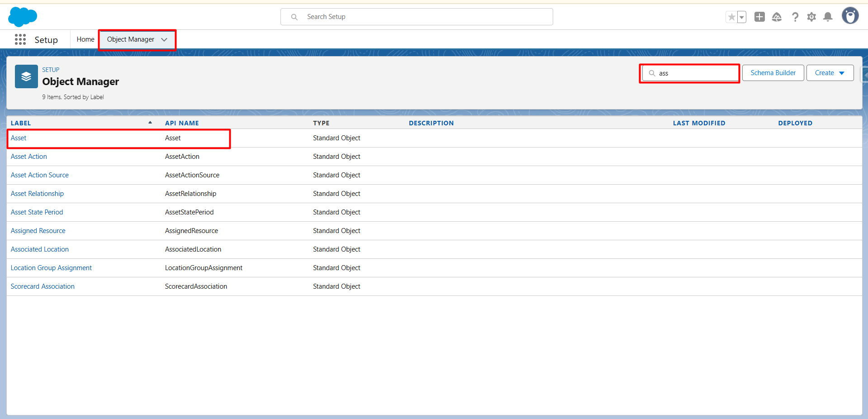Sort by the Label column header

tap(21, 123)
